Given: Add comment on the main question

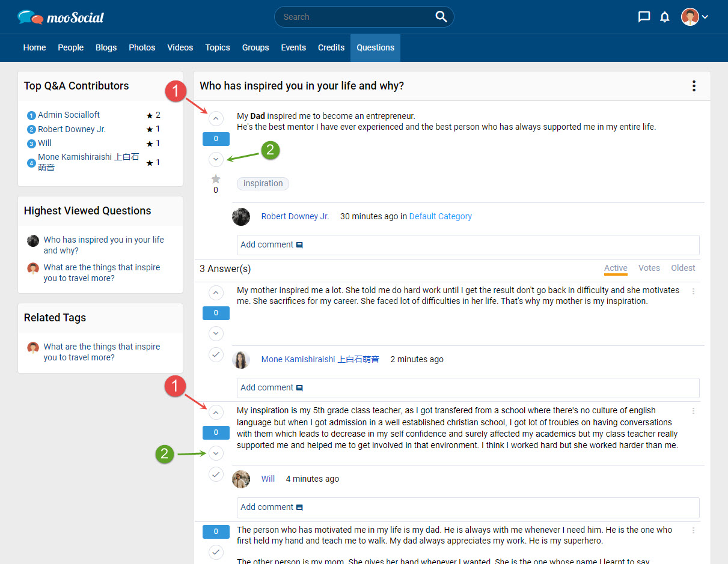Looking at the screenshot, I should pyautogui.click(x=468, y=245).
